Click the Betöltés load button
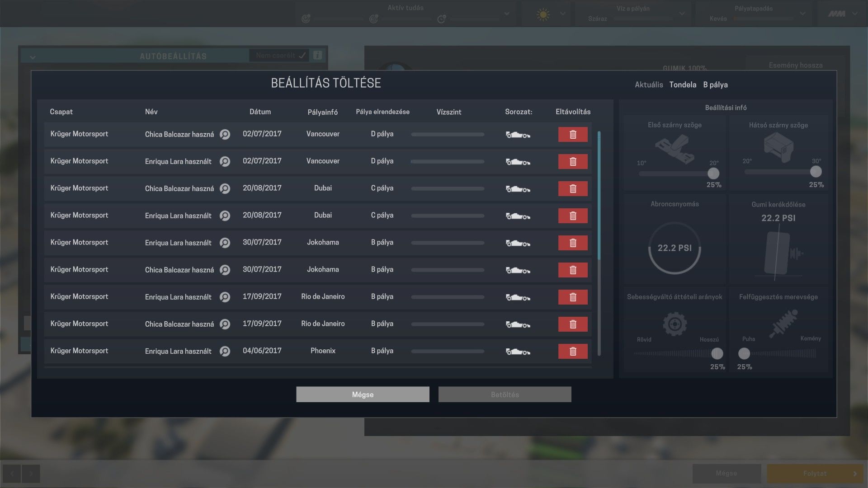The height and width of the screenshot is (488, 868). [x=505, y=394]
